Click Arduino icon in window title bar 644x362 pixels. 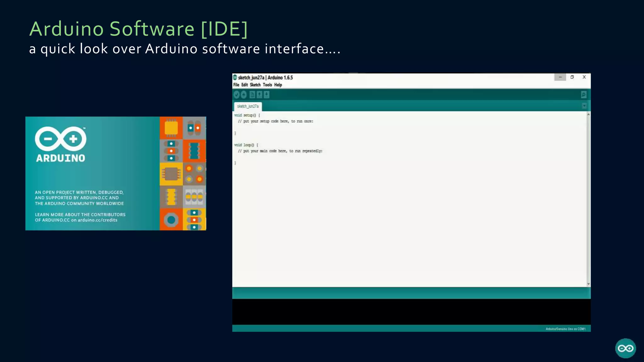tap(235, 77)
